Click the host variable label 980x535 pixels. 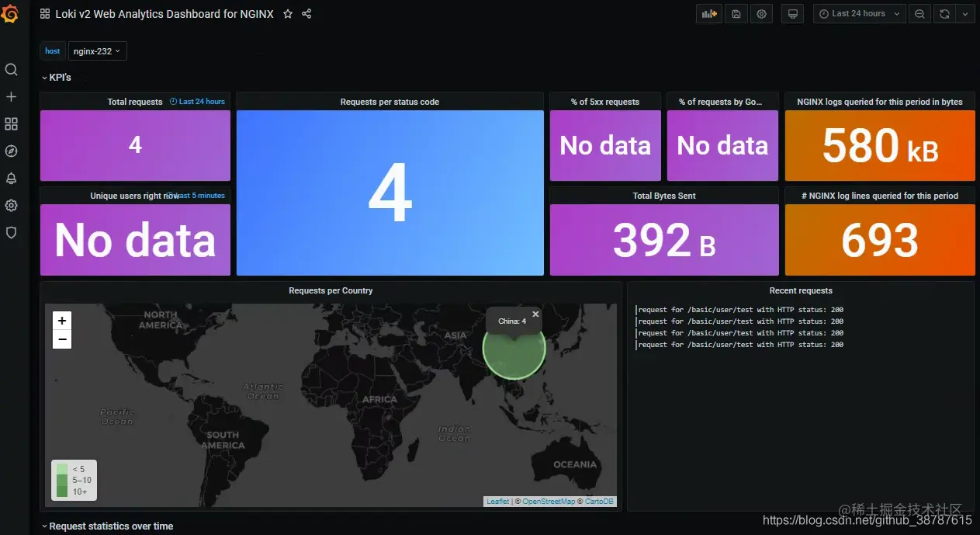click(53, 51)
